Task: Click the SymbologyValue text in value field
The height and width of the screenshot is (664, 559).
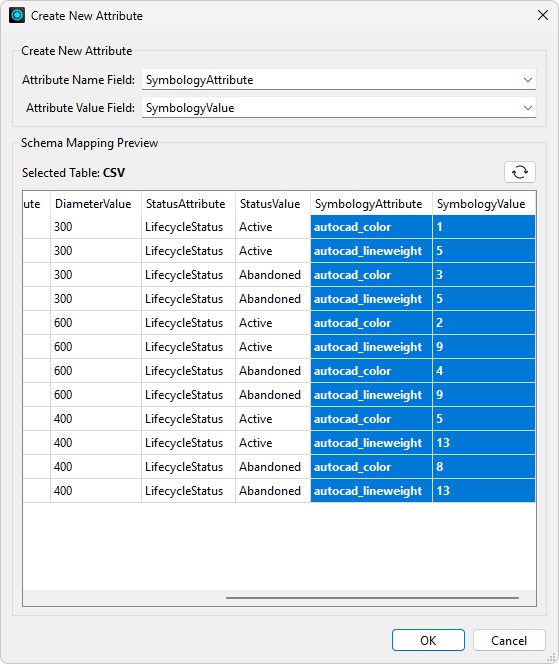Action: point(190,108)
